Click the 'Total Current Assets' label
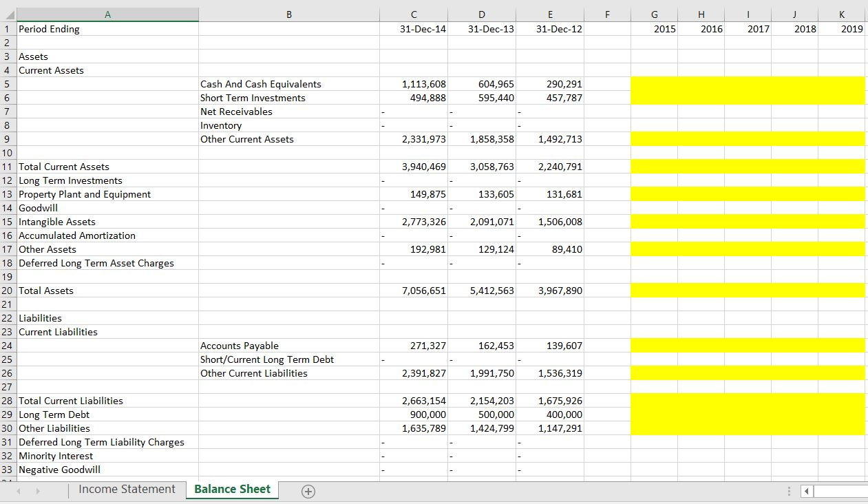Image resolution: width=868 pixels, height=504 pixels. click(63, 167)
